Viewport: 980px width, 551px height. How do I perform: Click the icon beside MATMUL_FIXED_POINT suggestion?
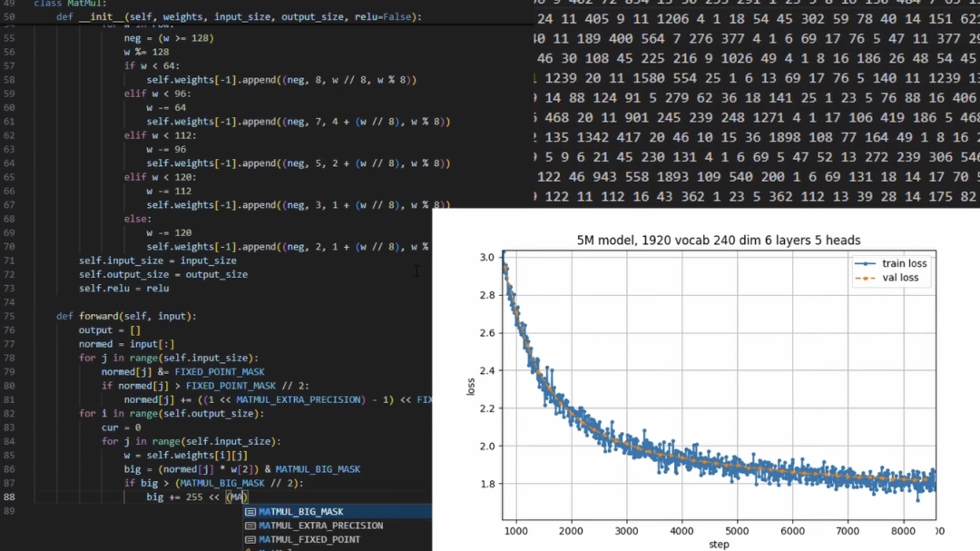point(251,539)
